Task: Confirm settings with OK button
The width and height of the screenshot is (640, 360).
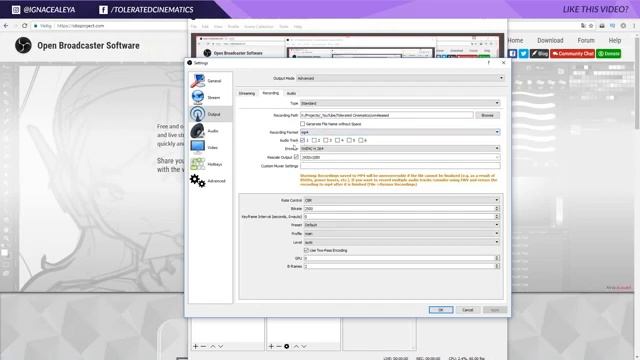Action: click(x=441, y=310)
